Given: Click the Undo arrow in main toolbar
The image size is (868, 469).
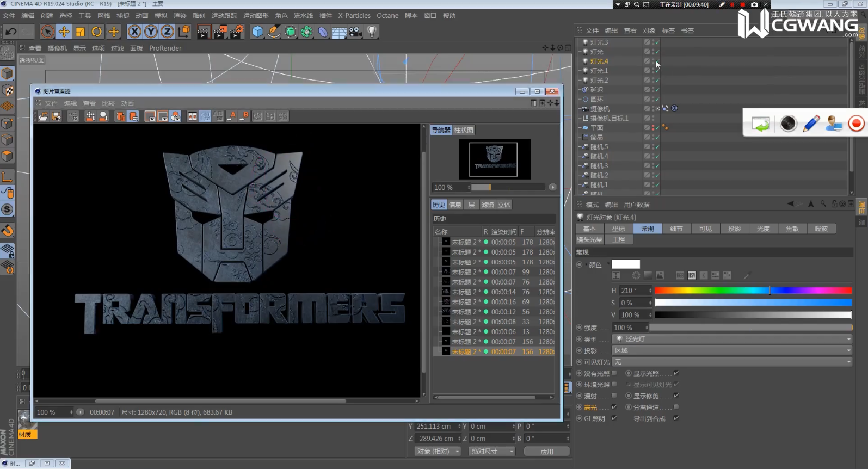Looking at the screenshot, I should [x=11, y=32].
